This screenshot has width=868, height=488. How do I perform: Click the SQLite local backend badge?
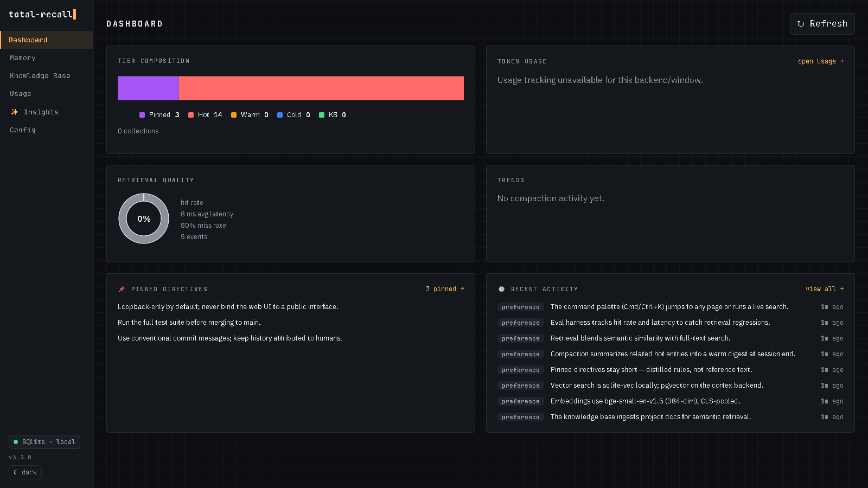tap(44, 442)
